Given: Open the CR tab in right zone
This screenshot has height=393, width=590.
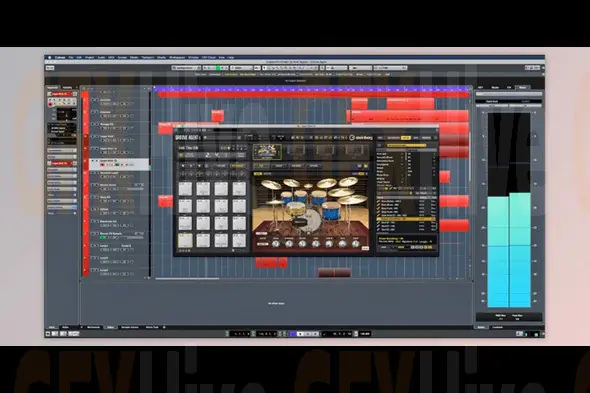Looking at the screenshot, I should coord(509,87).
